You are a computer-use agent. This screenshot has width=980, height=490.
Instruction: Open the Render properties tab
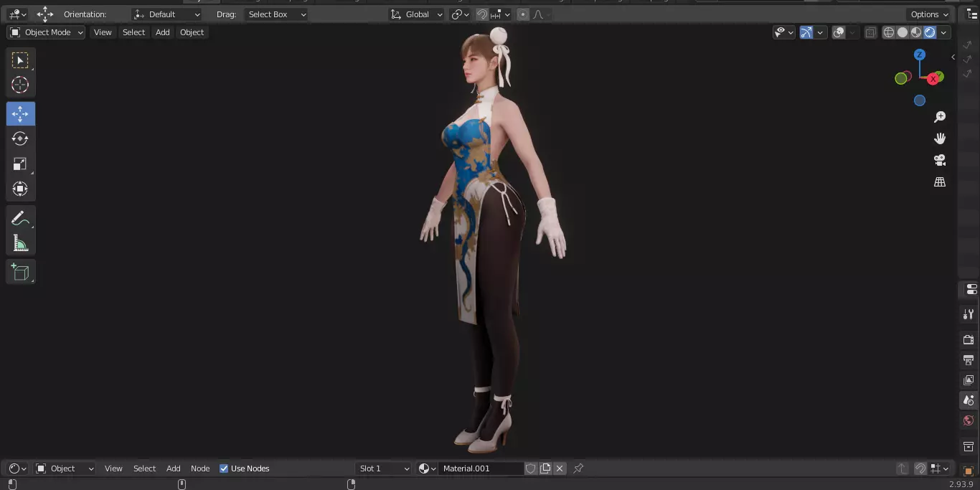(x=969, y=339)
